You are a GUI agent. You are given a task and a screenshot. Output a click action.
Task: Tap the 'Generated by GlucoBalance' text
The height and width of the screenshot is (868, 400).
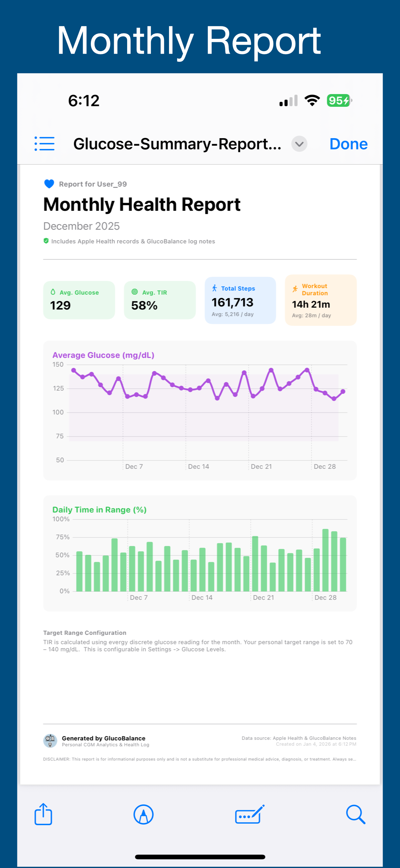104,738
